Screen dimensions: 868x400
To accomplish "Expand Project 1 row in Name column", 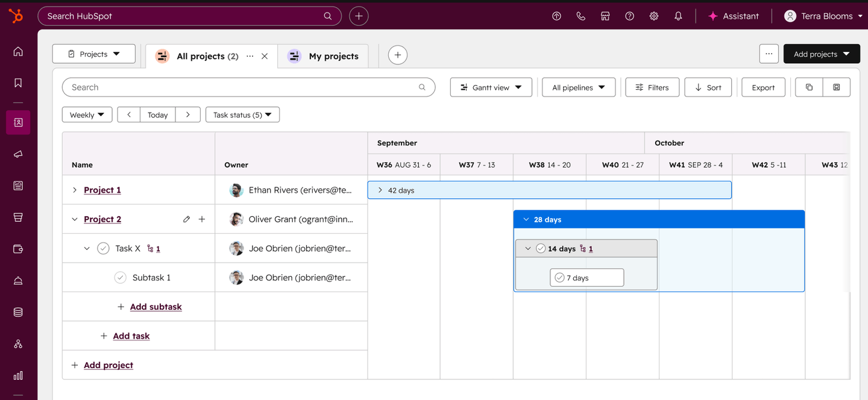I will 75,190.
